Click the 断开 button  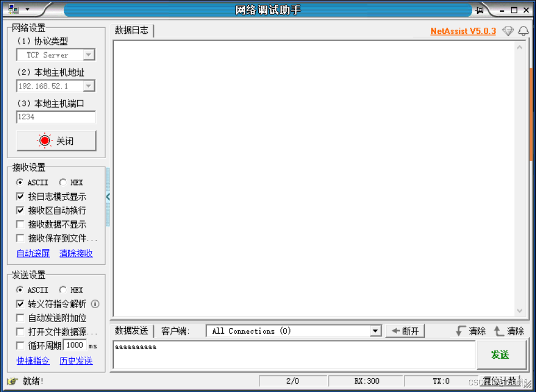point(405,331)
